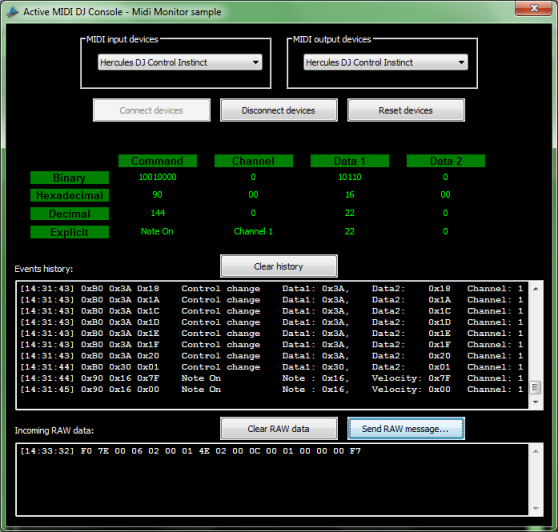
Task: Click the events history scrollbar thumb
Action: click(536, 387)
